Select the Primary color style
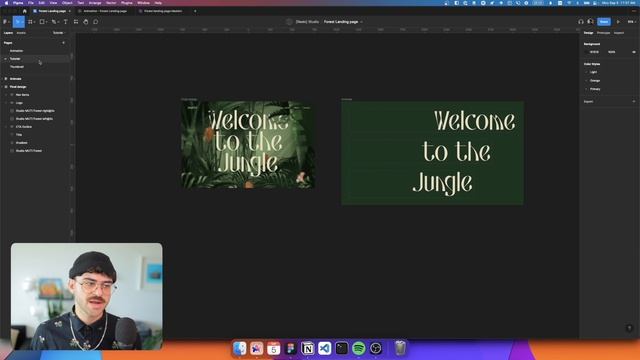Image resolution: width=640 pixels, height=360 pixels. pyautogui.click(x=595, y=89)
